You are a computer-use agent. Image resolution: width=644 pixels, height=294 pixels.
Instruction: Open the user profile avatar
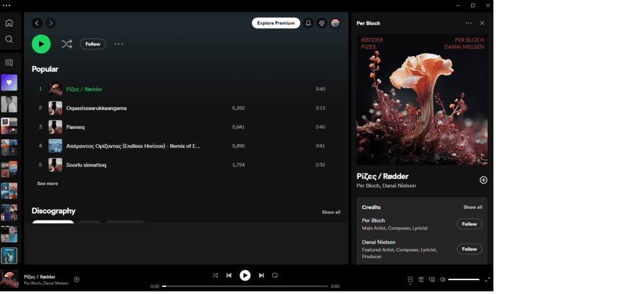pyautogui.click(x=335, y=23)
